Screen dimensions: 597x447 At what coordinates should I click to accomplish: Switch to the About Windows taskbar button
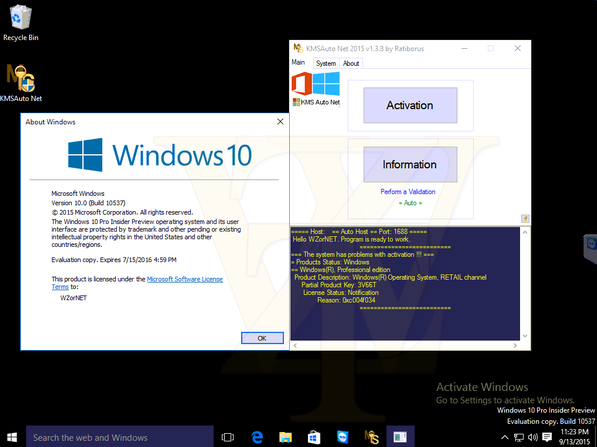pos(400,437)
